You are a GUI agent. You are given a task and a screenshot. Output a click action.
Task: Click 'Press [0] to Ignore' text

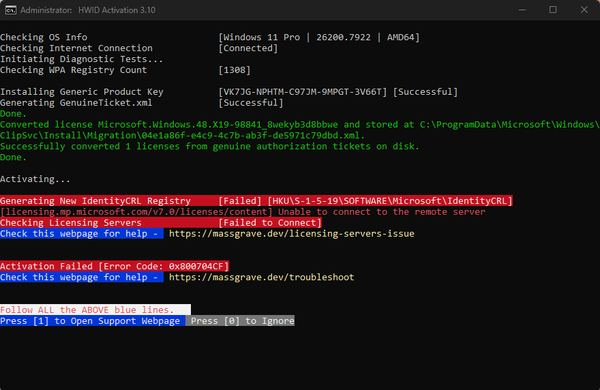[243, 321]
